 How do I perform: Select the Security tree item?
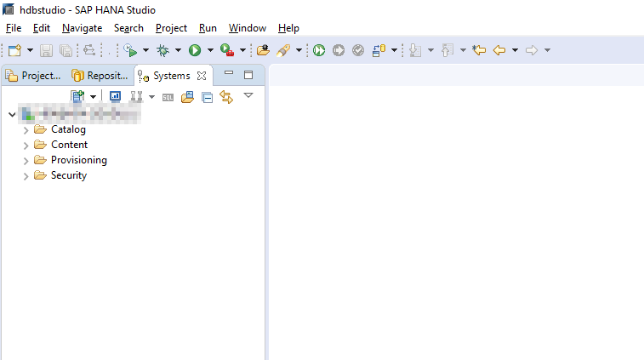click(69, 175)
